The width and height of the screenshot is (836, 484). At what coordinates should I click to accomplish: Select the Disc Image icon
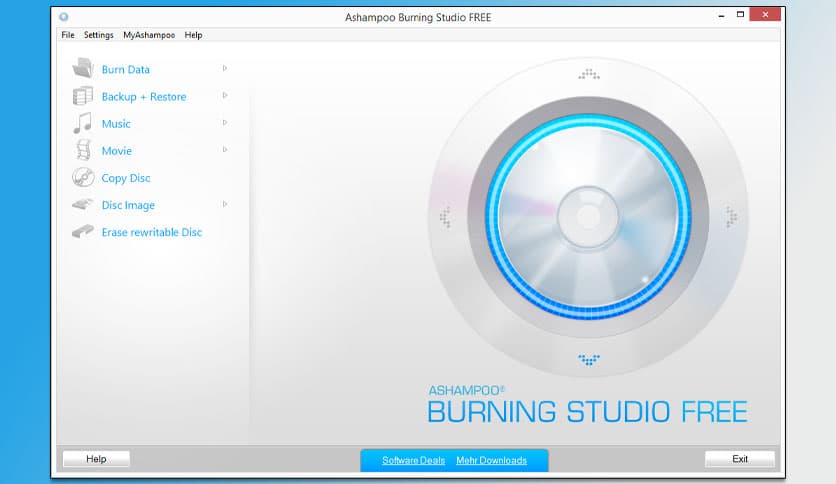click(x=82, y=205)
